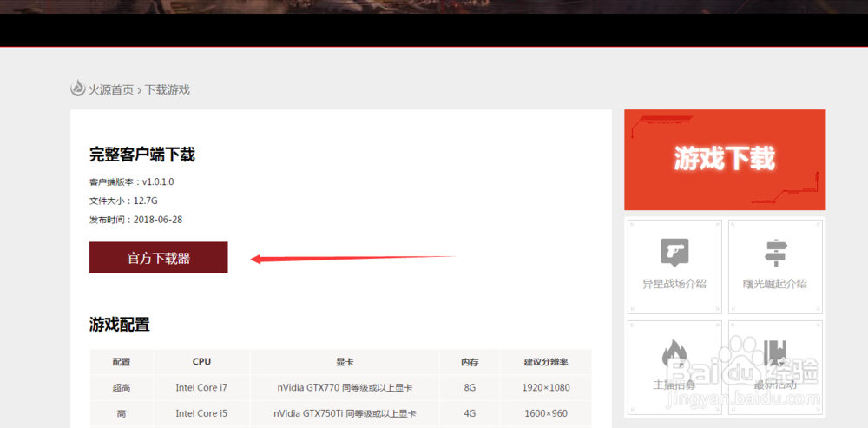
Task: Click the flame logo beside 火源首页
Action: (x=78, y=88)
